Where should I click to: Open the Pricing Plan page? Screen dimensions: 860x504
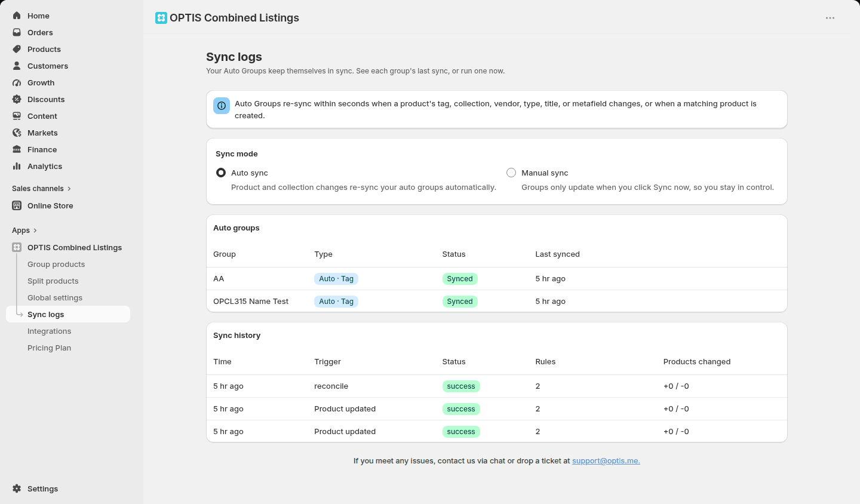tap(49, 348)
